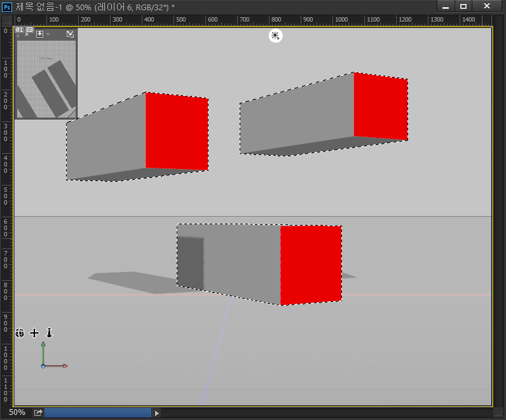Image resolution: width=506 pixels, height=420 pixels.
Task: Click the zoom percentage field showing 50%
Action: click(17, 412)
